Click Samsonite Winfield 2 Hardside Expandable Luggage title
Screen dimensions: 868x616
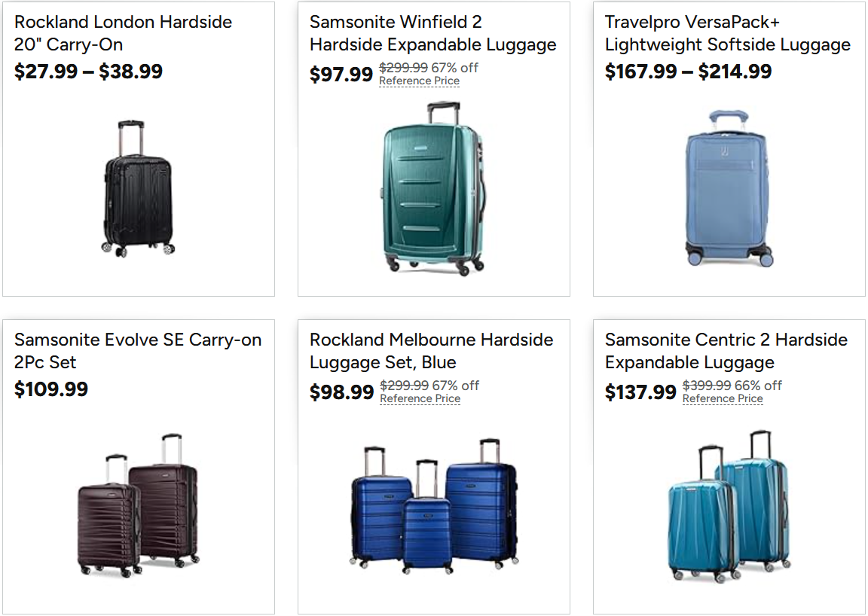coord(432,33)
